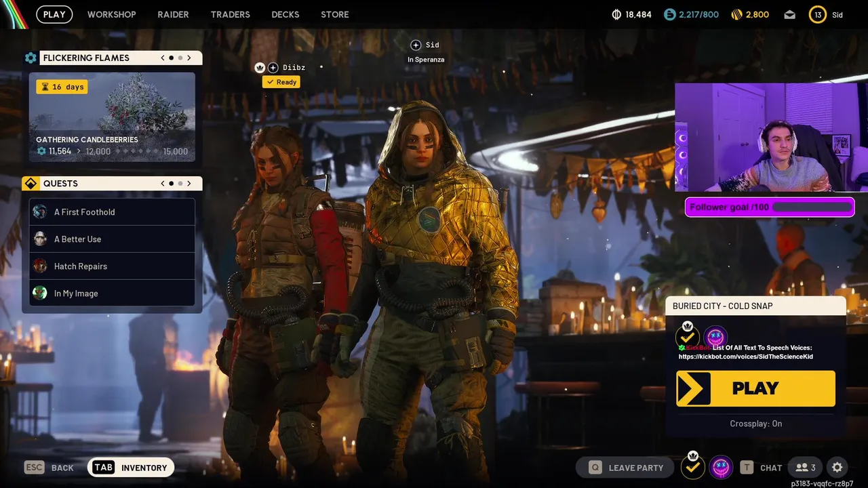Click the Follower goal progress bar
Viewport: 868px width, 488px height.
pos(770,207)
